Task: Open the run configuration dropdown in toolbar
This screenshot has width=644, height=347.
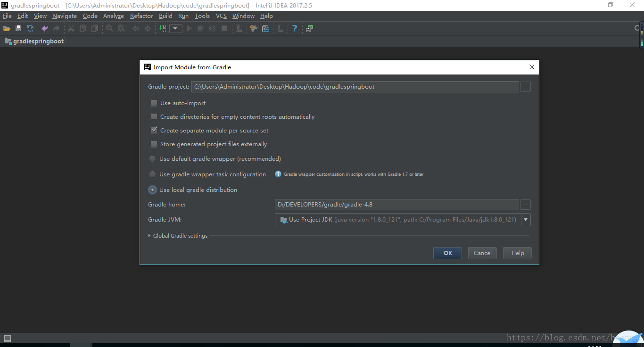Action: (176, 29)
